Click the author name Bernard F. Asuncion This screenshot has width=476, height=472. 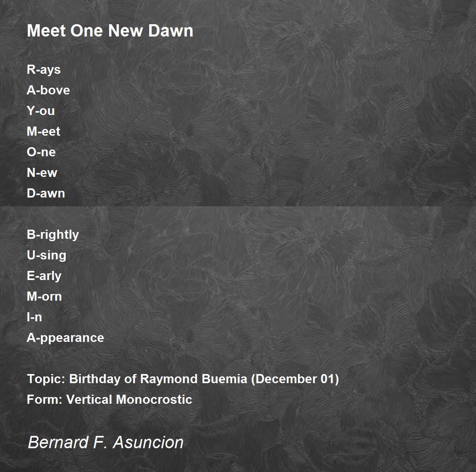[x=106, y=442]
